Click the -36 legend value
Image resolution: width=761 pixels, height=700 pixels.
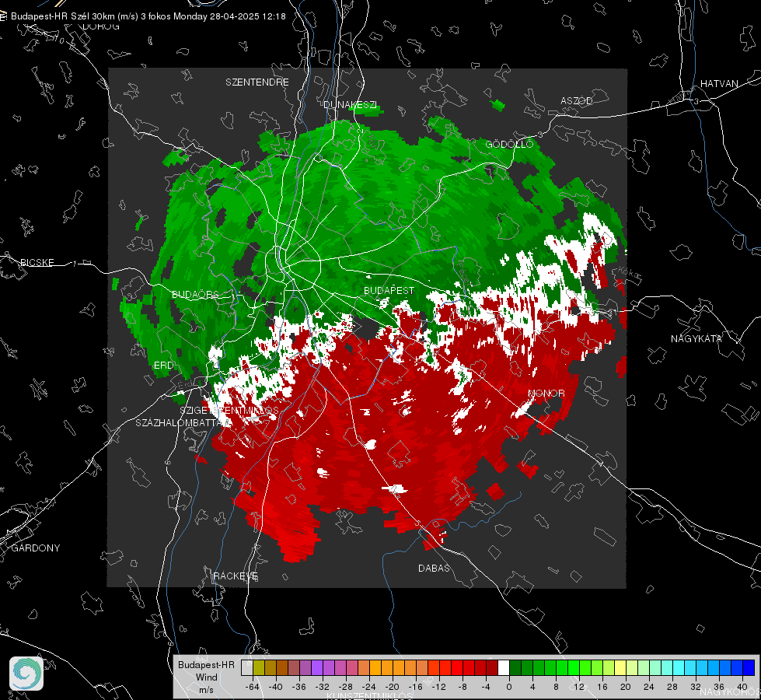tap(299, 687)
